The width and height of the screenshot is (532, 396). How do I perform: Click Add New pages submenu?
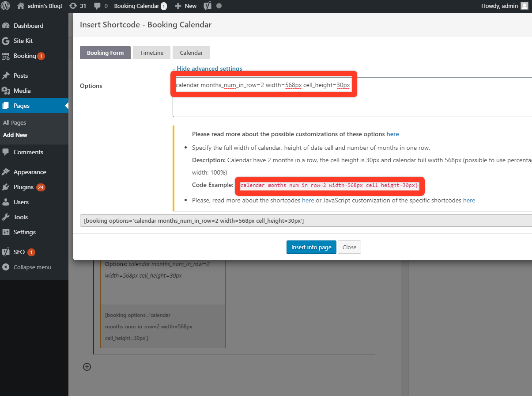coord(15,135)
